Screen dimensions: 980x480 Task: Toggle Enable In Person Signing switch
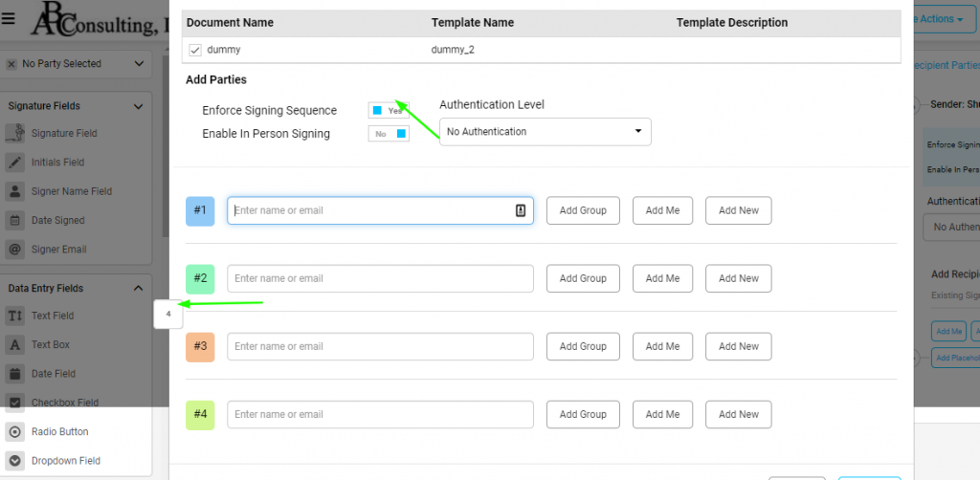pyautogui.click(x=389, y=134)
